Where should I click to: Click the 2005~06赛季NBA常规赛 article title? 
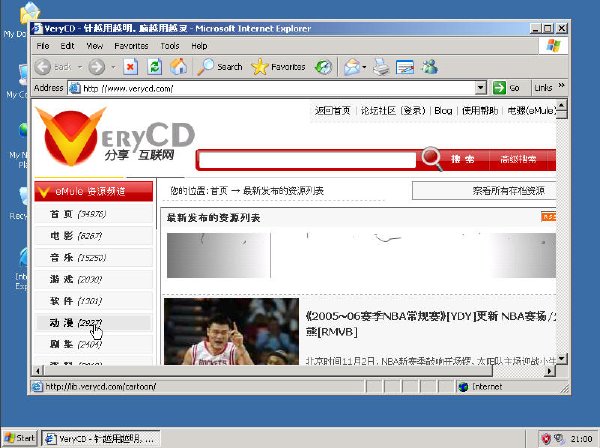point(430,324)
